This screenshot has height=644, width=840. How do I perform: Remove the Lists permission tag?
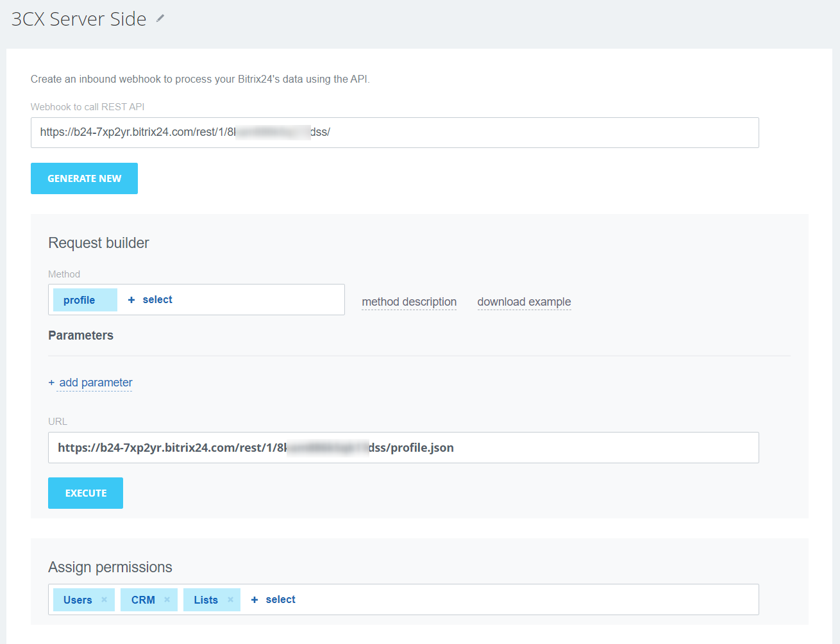(230, 600)
